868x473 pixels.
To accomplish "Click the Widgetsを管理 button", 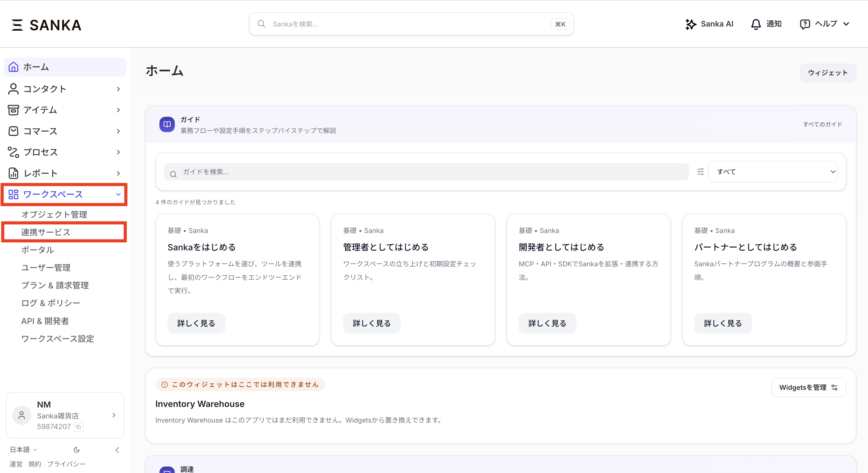I will tap(808, 387).
